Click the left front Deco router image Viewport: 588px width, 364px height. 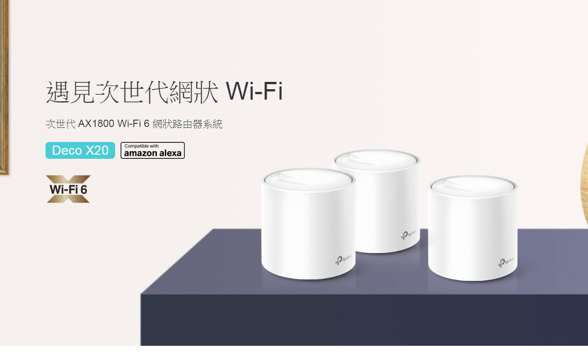[x=308, y=224]
